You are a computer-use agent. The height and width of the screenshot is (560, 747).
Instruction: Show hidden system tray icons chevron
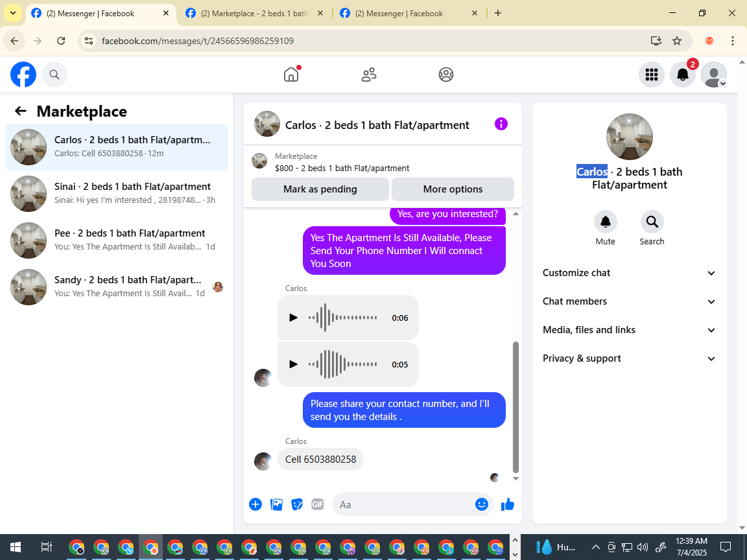click(595, 546)
